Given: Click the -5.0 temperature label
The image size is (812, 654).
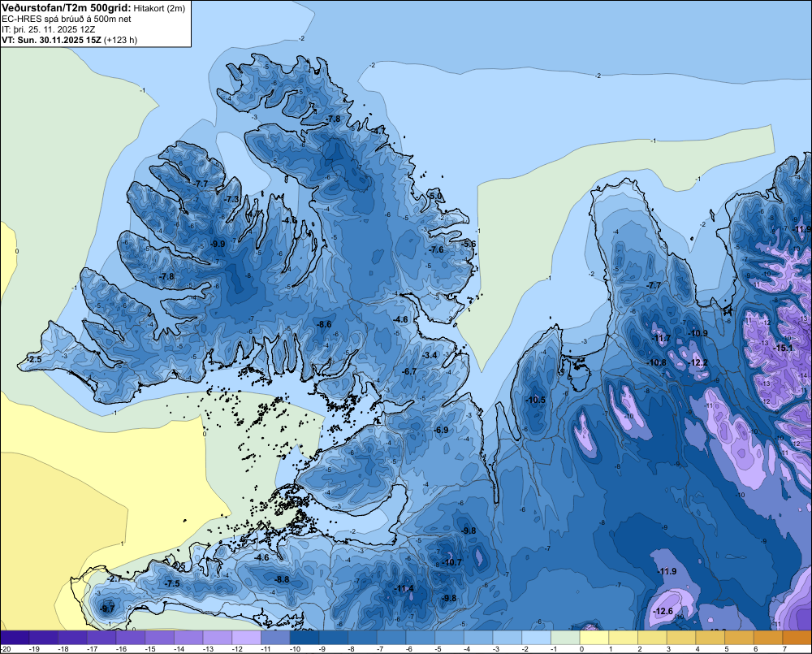Looking at the screenshot, I should point(435,196).
